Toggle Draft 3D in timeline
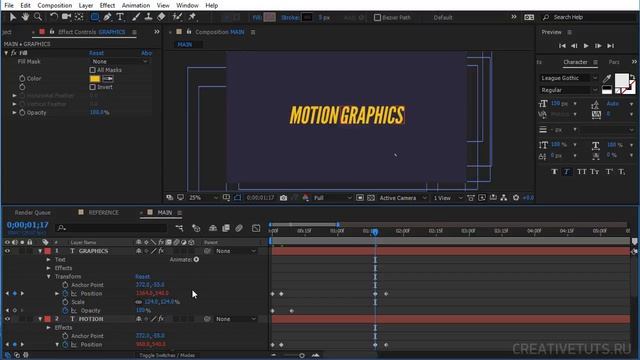Image resolution: width=640 pixels, height=360 pixels. [196, 228]
